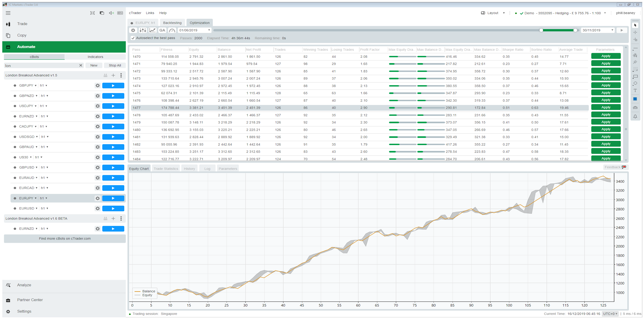Toggle the GA genetic algorithm method
This screenshot has height=319, width=644.
tap(162, 30)
